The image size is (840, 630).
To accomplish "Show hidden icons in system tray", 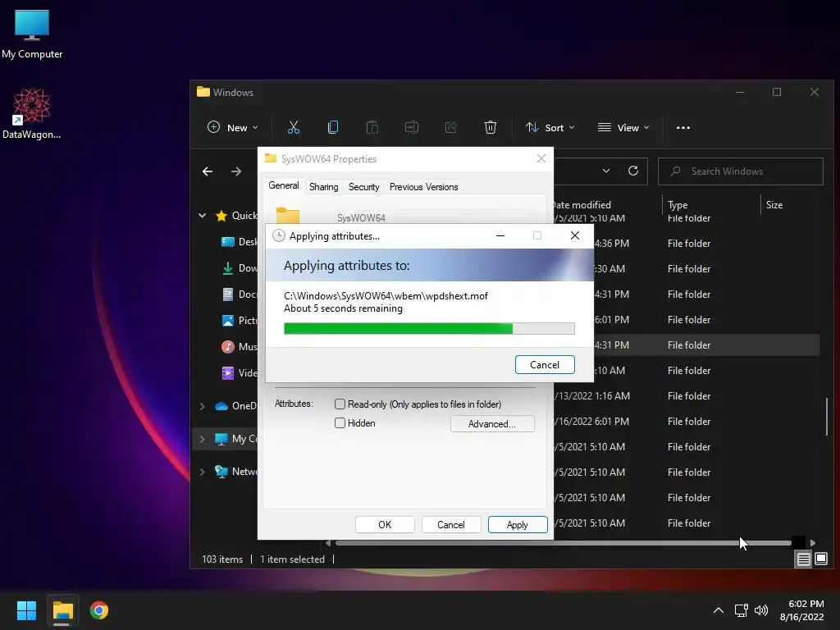I will [719, 610].
